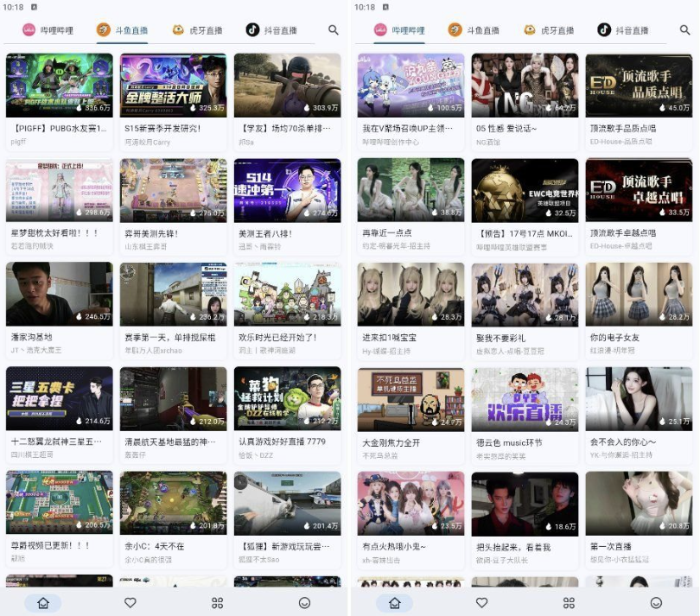
Task: Switch to the 哔哩哔哩 tab
Action: point(50,29)
